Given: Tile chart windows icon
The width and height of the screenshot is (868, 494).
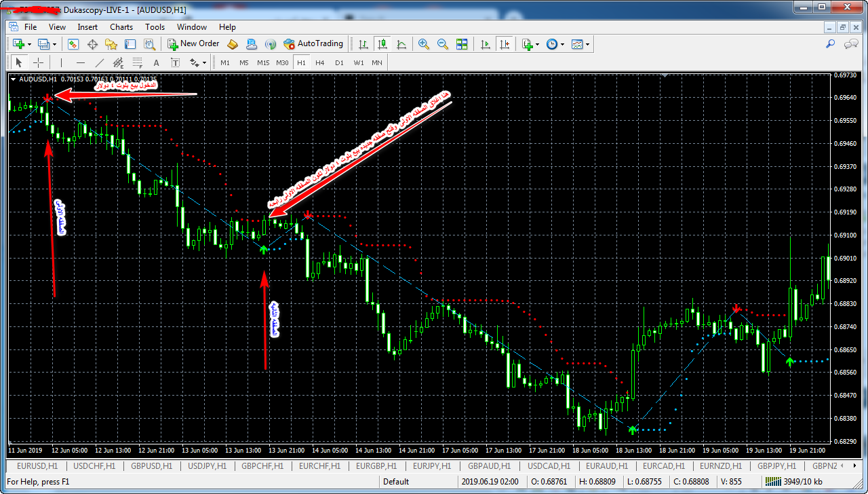Looking at the screenshot, I should coord(462,44).
